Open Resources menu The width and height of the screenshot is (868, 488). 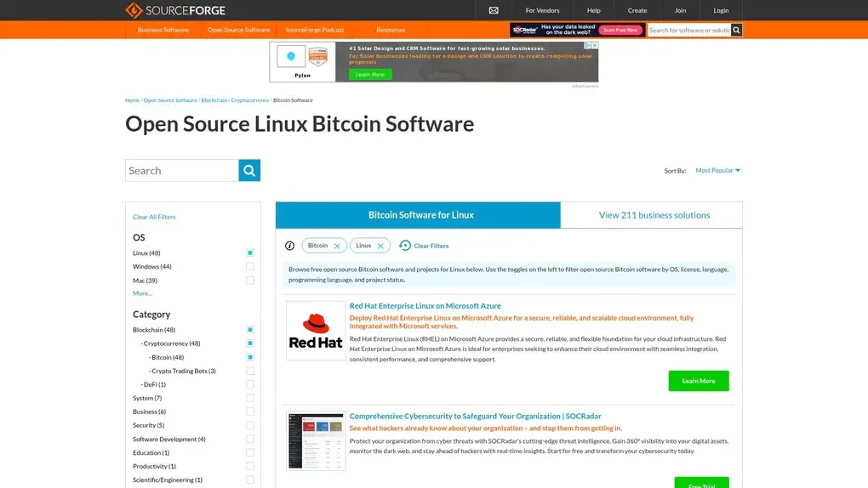click(x=391, y=30)
